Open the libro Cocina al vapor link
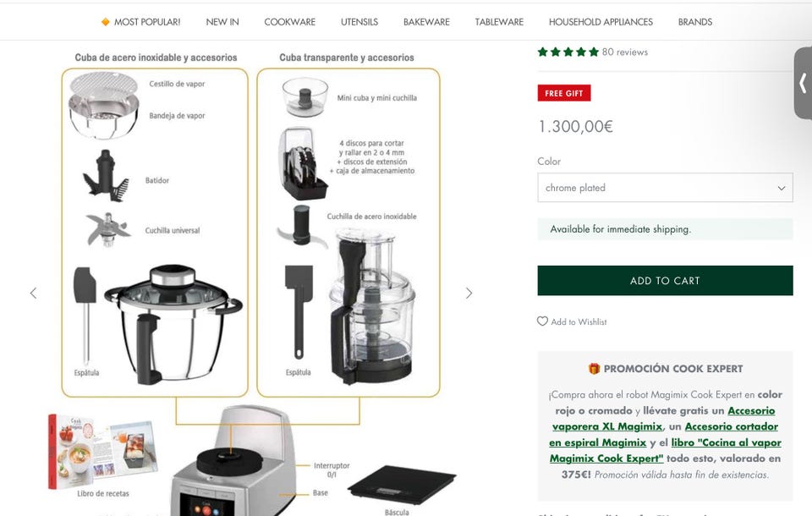 666,451
